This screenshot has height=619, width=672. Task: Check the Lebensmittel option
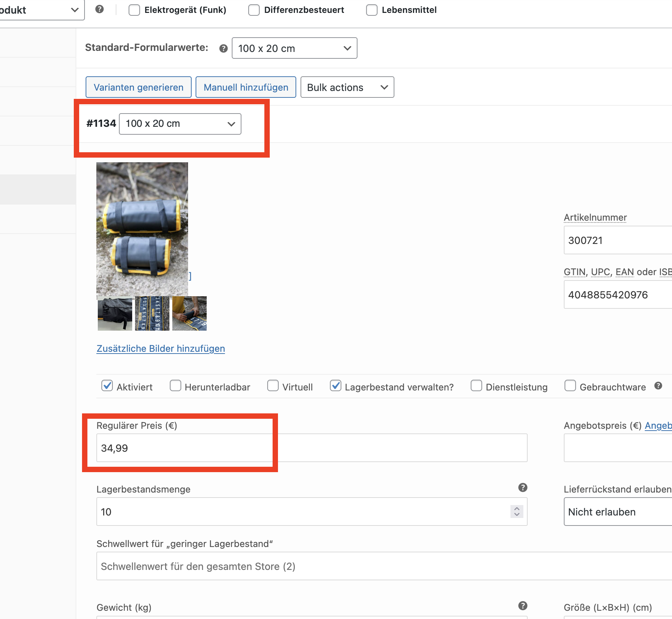[371, 10]
